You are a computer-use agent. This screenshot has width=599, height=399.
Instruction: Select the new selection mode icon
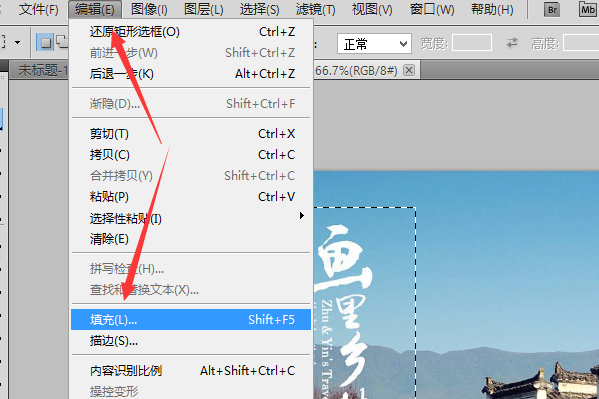[45, 42]
